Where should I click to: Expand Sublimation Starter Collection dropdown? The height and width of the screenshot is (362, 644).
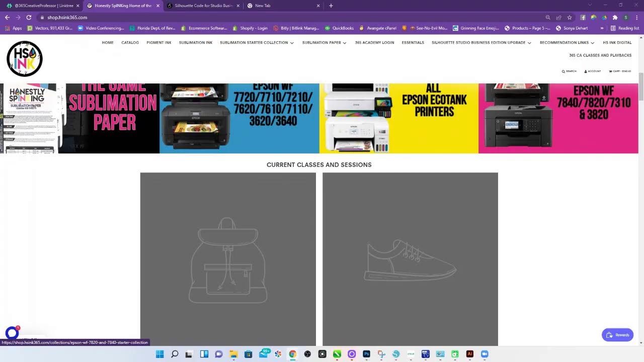coord(257,43)
